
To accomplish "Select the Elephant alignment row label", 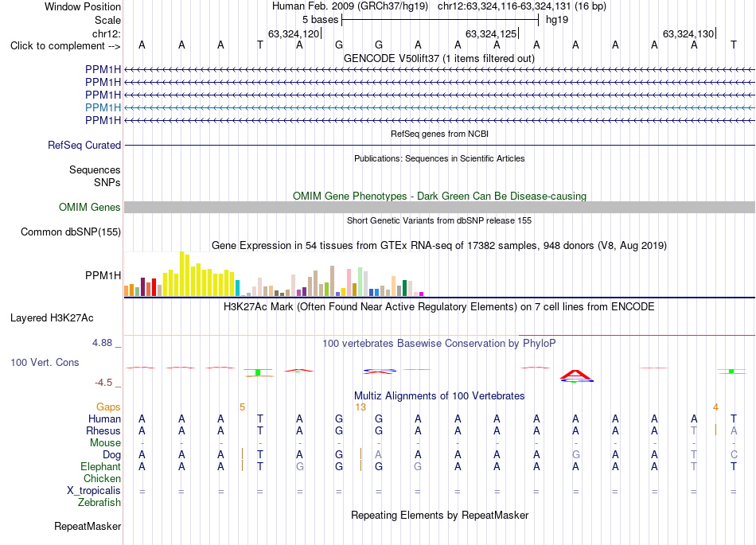I will [100, 466].
